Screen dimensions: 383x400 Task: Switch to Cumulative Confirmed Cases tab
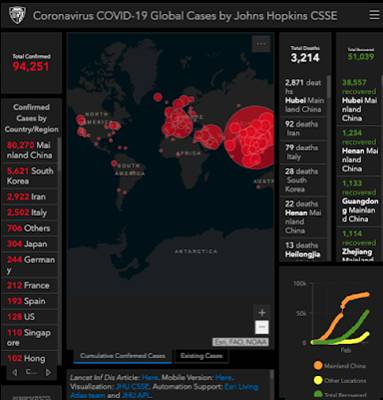122,356
